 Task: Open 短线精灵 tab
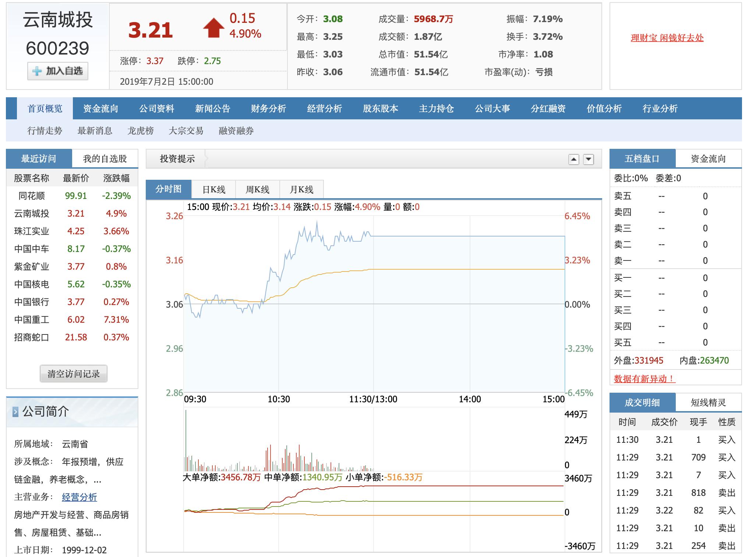click(x=708, y=403)
